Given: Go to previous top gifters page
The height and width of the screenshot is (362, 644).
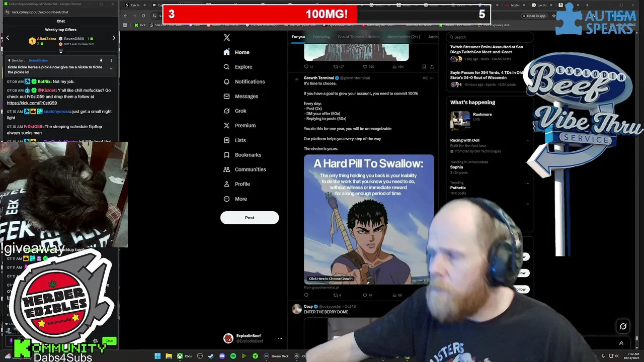Looking at the screenshot, I should click(x=8, y=38).
